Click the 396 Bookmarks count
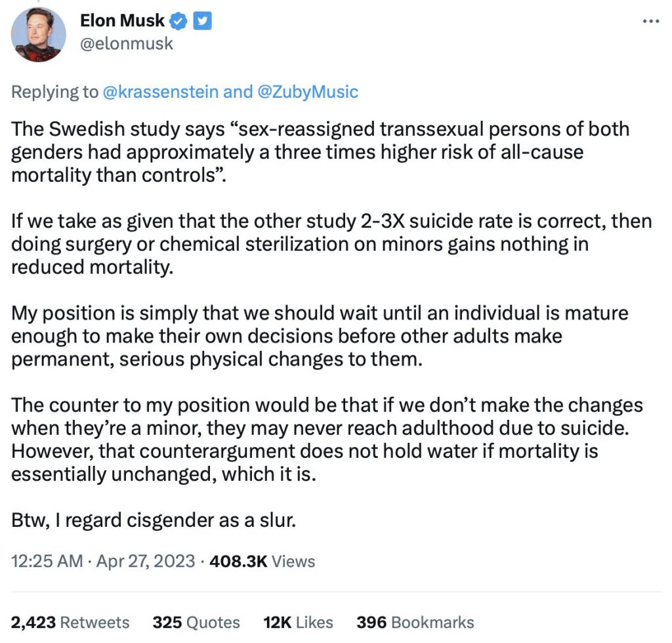The image size is (672, 643). (415, 622)
